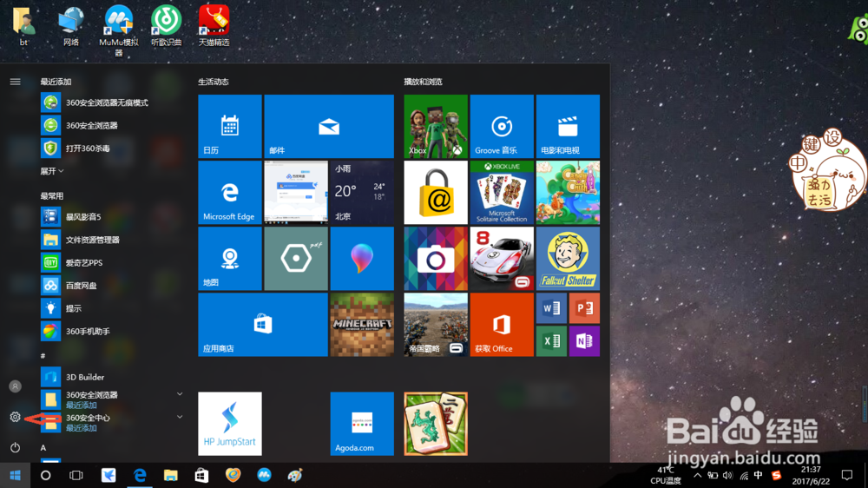The image size is (868, 488).
Task: Open the Groove 音乐 tile
Action: tap(502, 126)
